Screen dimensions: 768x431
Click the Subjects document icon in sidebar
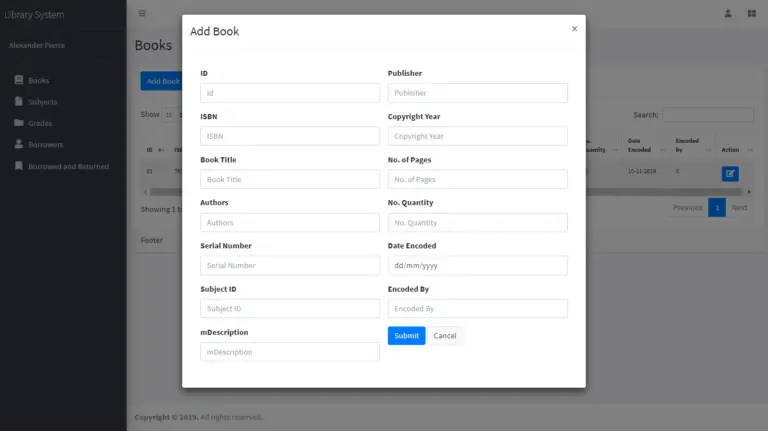(19, 101)
